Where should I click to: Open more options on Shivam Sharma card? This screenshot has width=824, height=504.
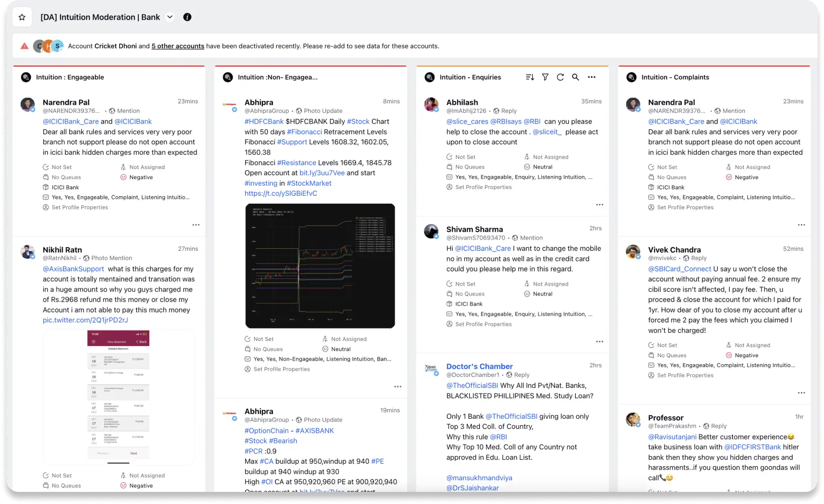[599, 342]
